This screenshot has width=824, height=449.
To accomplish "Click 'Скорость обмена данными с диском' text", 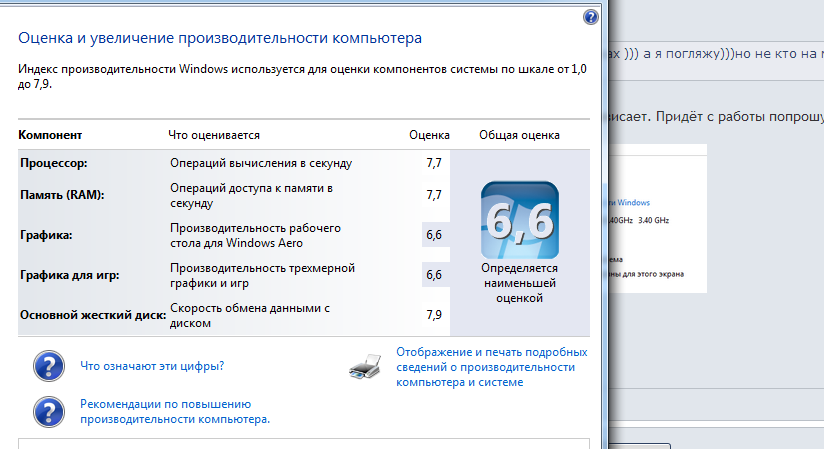I will click(x=250, y=315).
